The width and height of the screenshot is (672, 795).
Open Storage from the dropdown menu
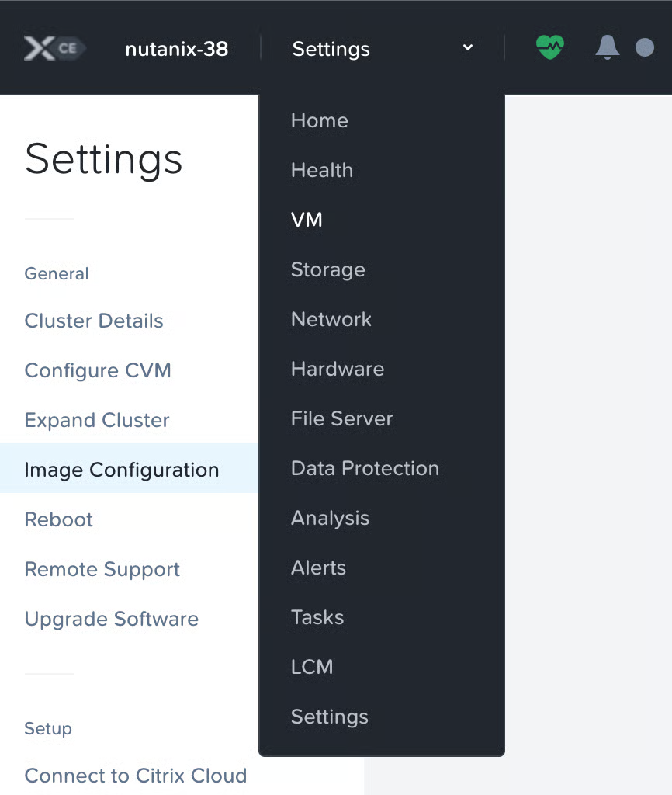[327, 269]
